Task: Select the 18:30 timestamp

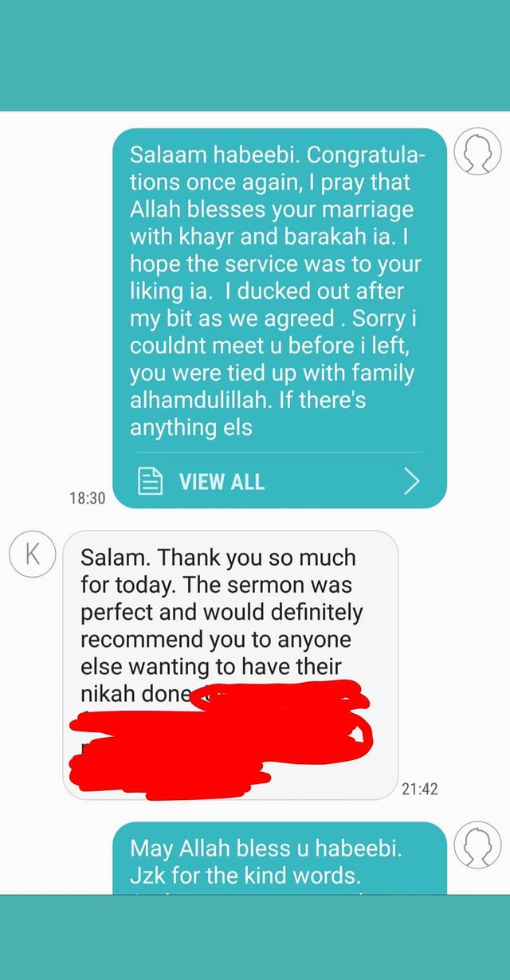Action: pos(87,498)
